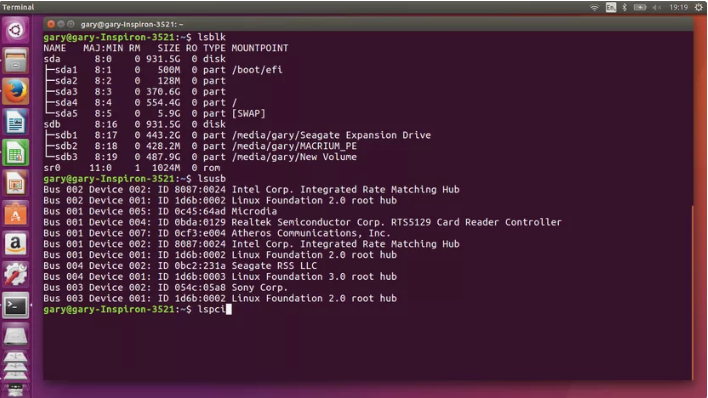Close the terminal window
Screen dimensions: 708x398
51,24
